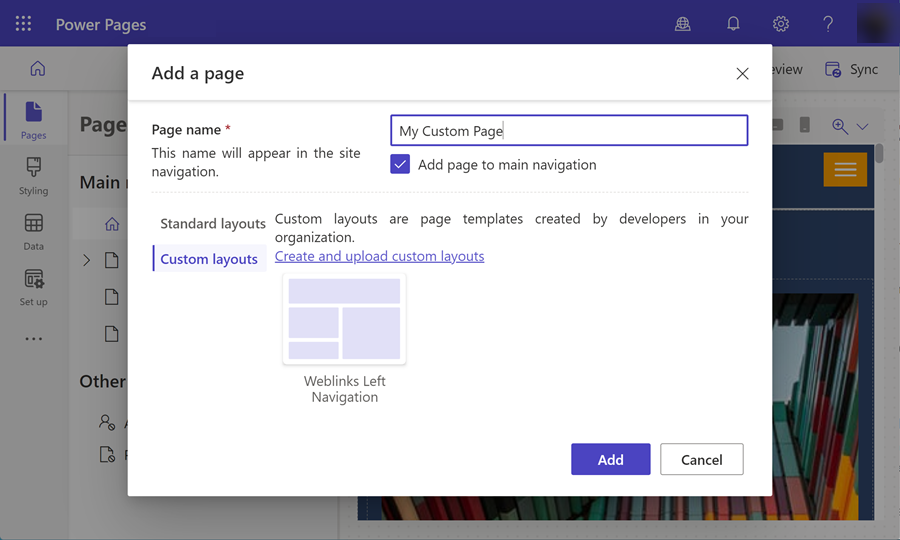Viewport: 900px width, 540px height.
Task: Expand the page with chevron in navigation
Action: click(x=87, y=261)
